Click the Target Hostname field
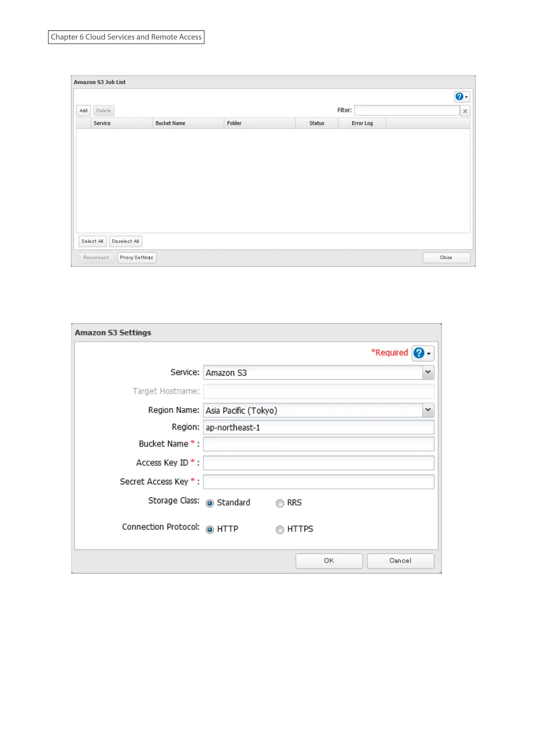Image resolution: width=535 pixels, height=756 pixels. tap(318, 391)
